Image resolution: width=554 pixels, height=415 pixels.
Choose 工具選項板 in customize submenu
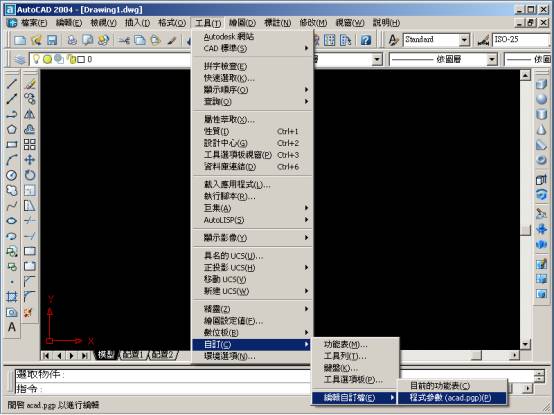click(x=355, y=380)
